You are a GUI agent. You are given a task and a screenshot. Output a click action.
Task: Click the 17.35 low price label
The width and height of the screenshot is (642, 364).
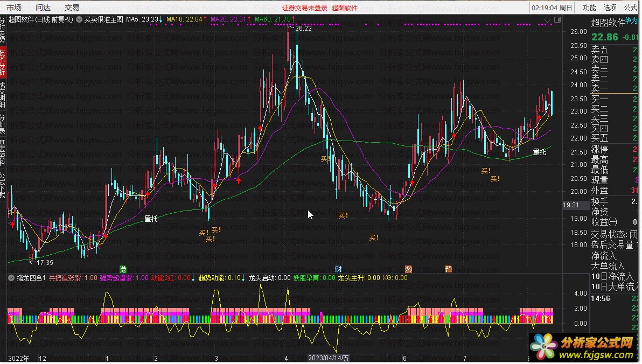point(45,263)
